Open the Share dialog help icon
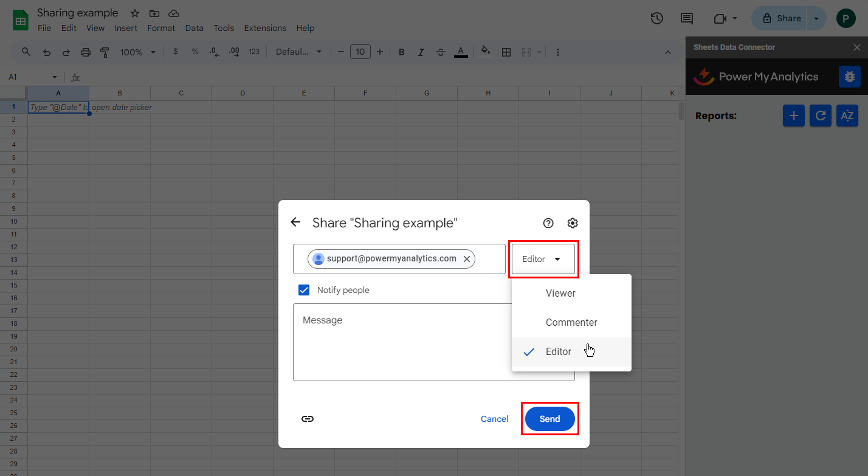 (548, 223)
